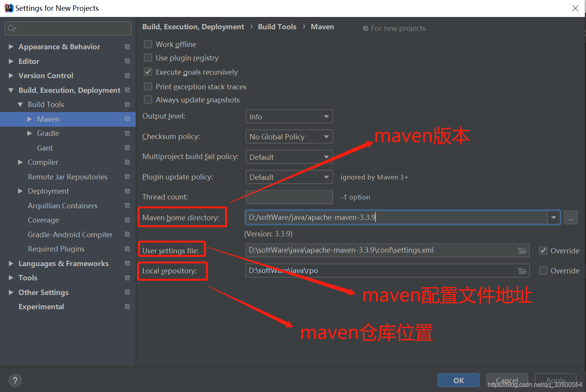Select Gant in the settings tree
This screenshot has width=586, height=392.
[45, 148]
